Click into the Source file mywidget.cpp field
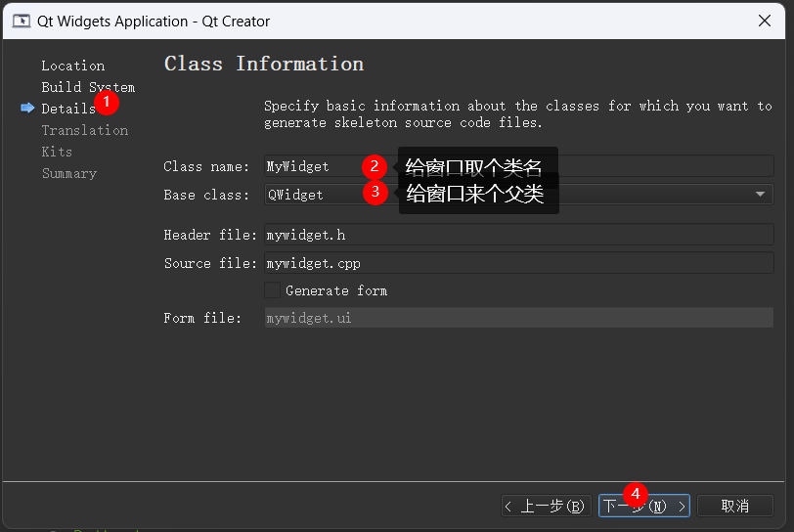Image resolution: width=794 pixels, height=532 pixels. 518,263
